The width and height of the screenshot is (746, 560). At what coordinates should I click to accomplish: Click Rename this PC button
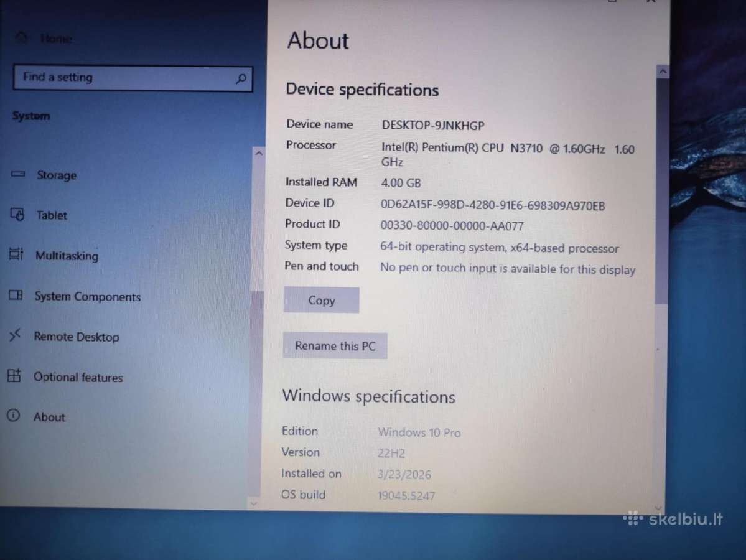[x=335, y=346]
